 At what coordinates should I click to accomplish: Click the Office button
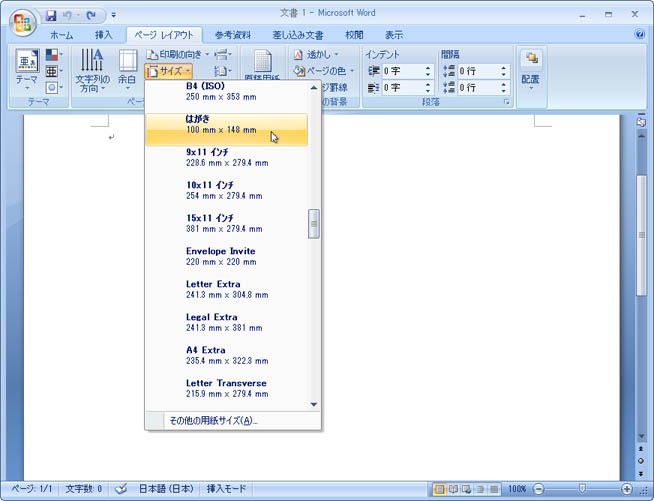point(20,23)
